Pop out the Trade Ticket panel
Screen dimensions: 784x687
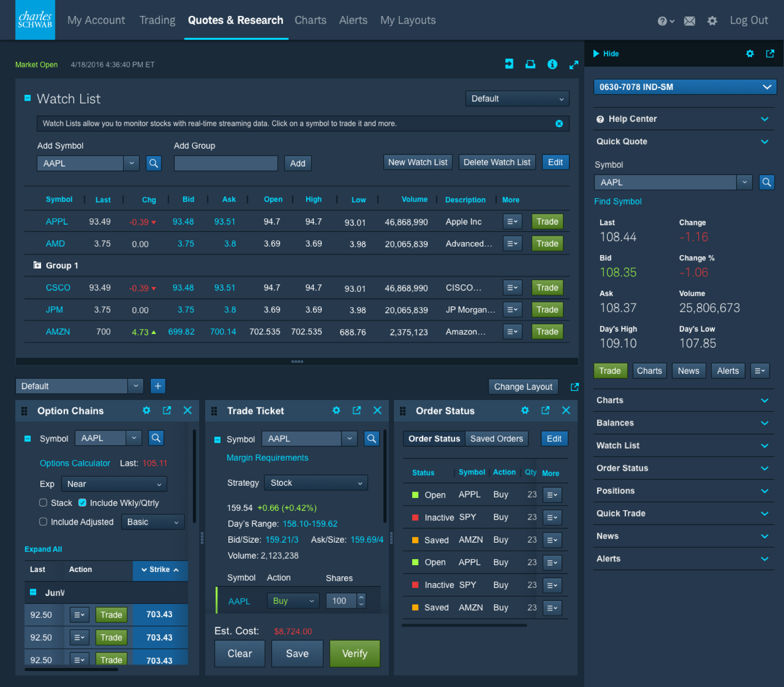click(357, 410)
